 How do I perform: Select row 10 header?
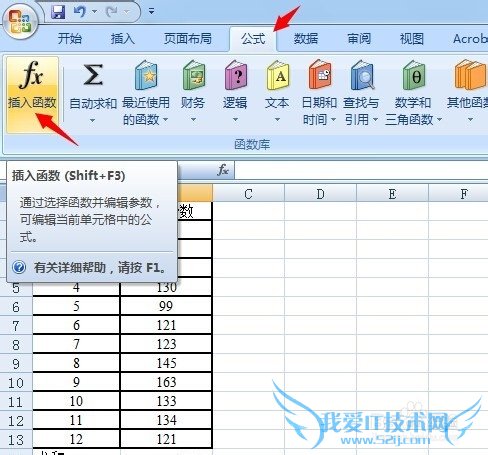tap(16, 382)
